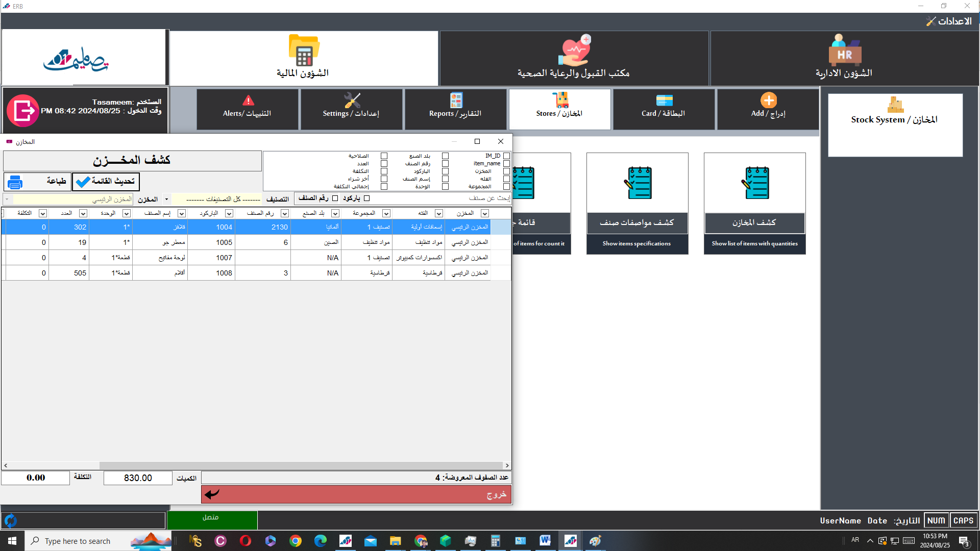Open the Reports tab
The height and width of the screenshot is (551, 980).
pyautogui.click(x=456, y=109)
